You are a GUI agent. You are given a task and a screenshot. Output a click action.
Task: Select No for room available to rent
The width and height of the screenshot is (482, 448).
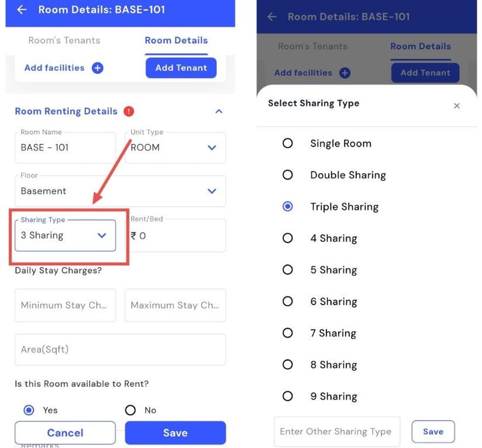pyautogui.click(x=131, y=410)
